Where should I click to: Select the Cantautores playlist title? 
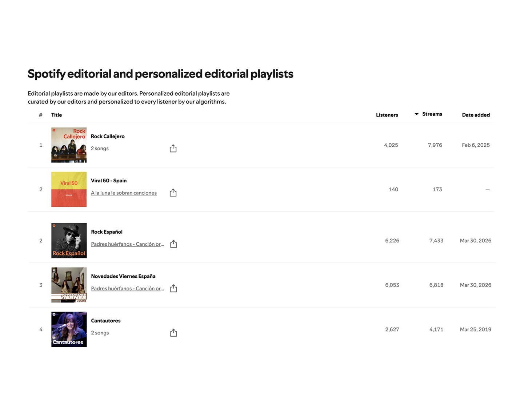pos(105,321)
